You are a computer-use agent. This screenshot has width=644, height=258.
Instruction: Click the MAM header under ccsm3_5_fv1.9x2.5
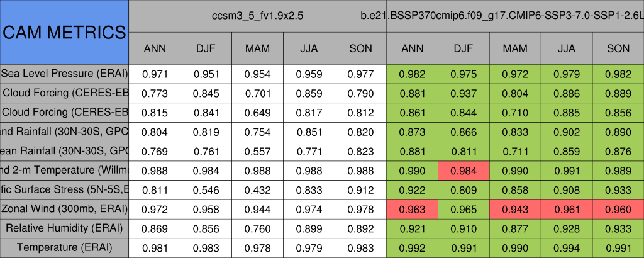(257, 48)
